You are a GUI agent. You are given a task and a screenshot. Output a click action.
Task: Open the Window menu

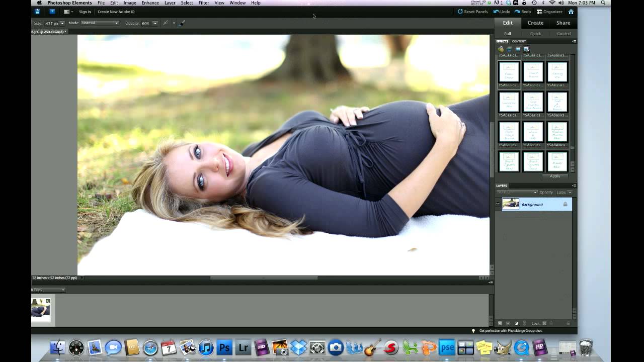click(x=237, y=3)
